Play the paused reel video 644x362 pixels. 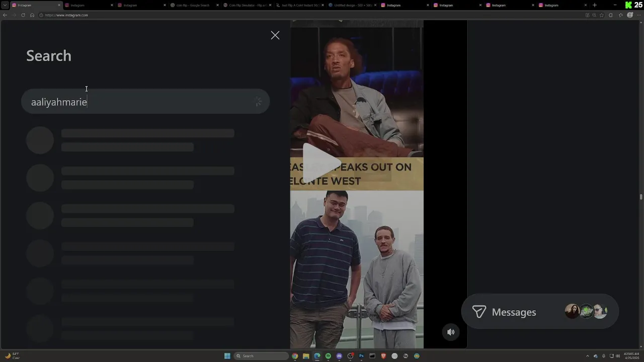click(x=321, y=163)
